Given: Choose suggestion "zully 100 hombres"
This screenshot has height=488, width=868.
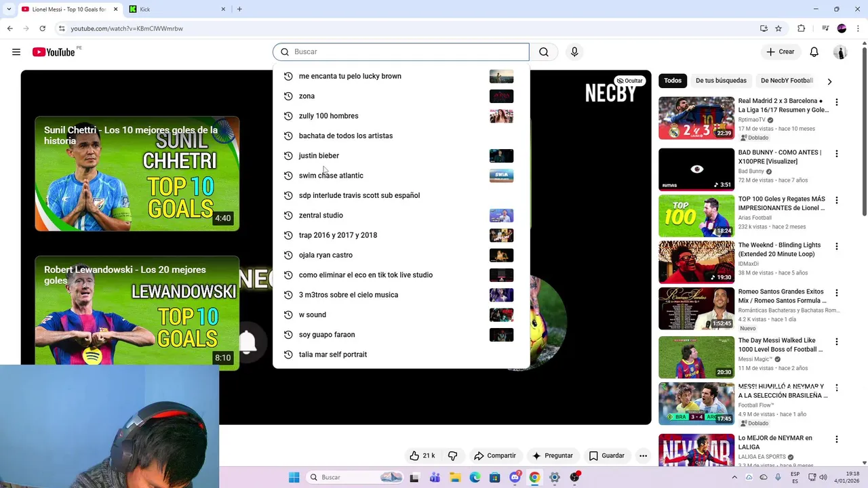Looking at the screenshot, I should tap(401, 116).
